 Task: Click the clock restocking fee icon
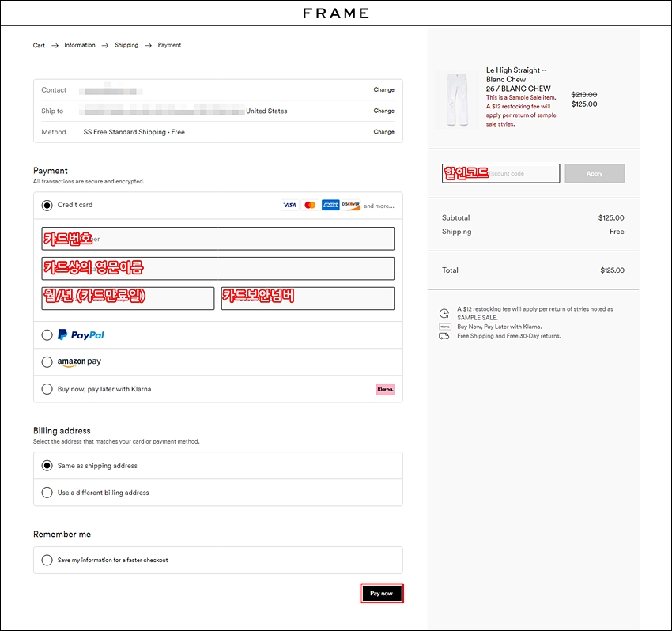444,313
